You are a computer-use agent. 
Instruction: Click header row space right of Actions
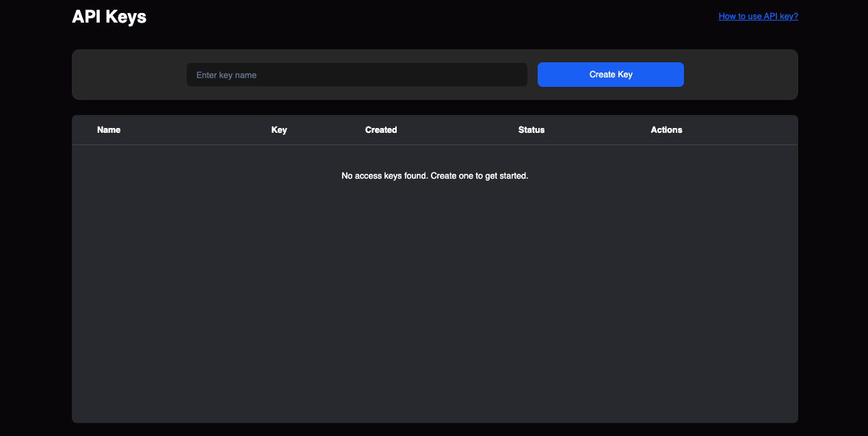tap(746, 130)
